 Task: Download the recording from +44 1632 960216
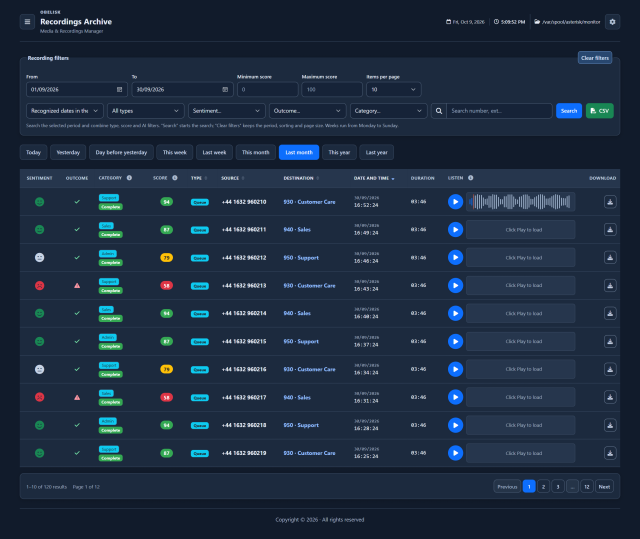(610, 370)
